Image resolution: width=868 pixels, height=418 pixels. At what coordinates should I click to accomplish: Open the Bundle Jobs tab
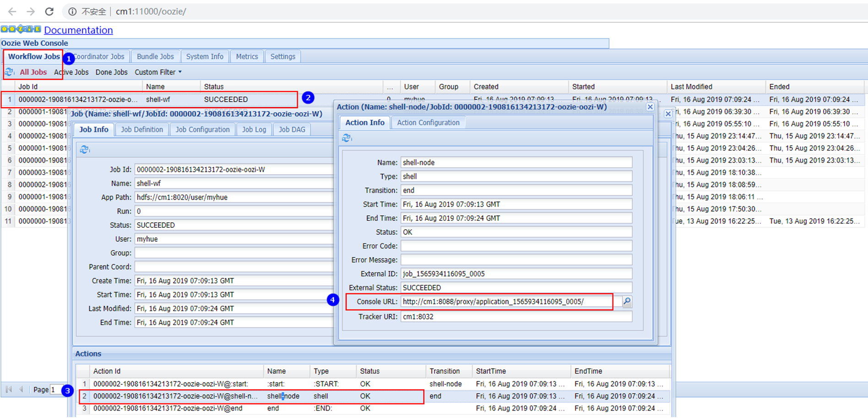155,56
